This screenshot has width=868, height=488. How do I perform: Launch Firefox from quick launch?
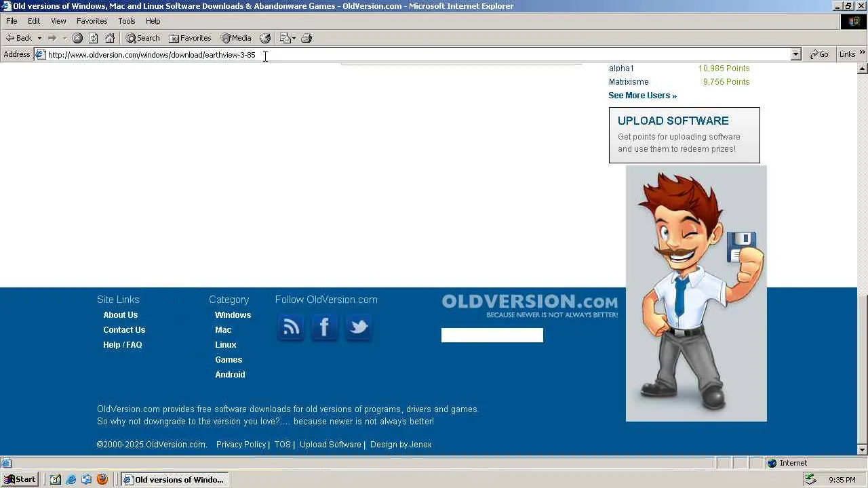(102, 479)
